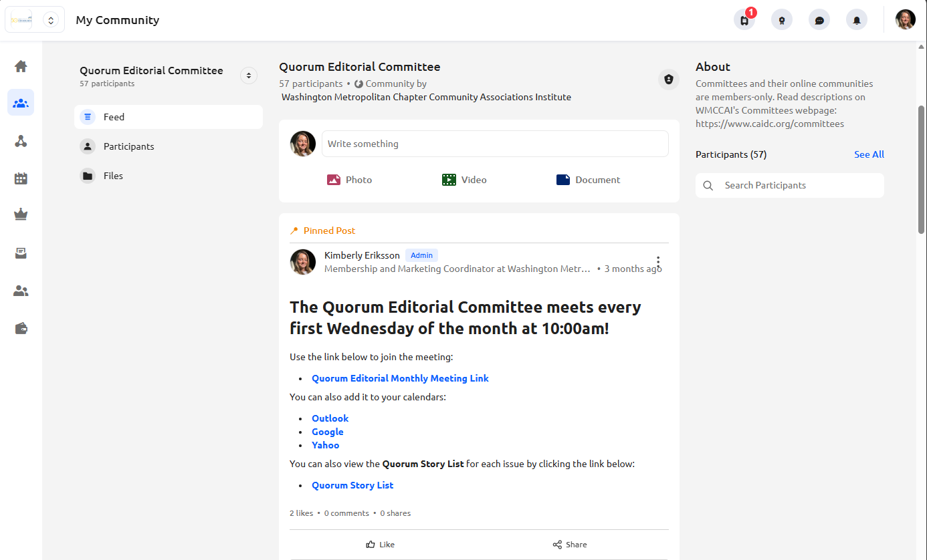Click the pin icon beside Pinned Post
Screen dimensions: 927x560
click(x=294, y=231)
